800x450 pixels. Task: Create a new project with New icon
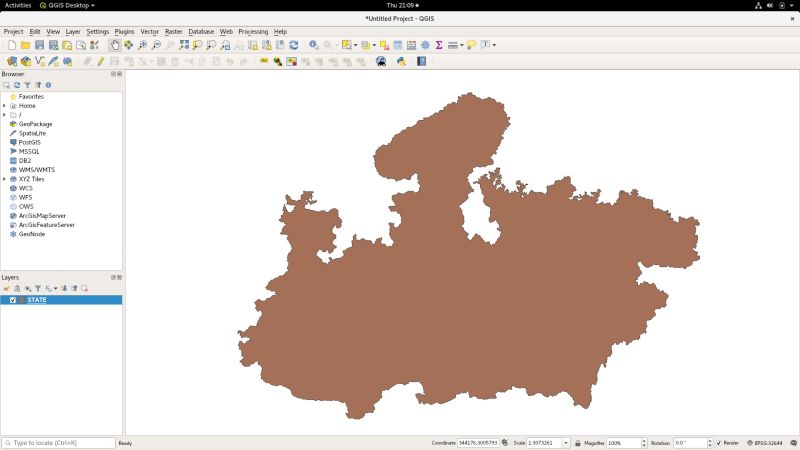12,45
